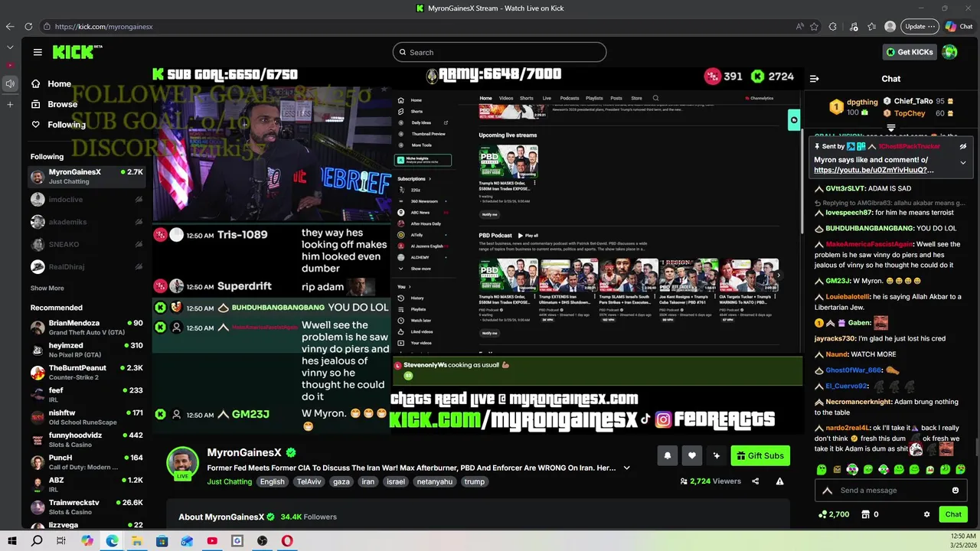Click the Gift Subs button
980x551 pixels.
[760, 455]
